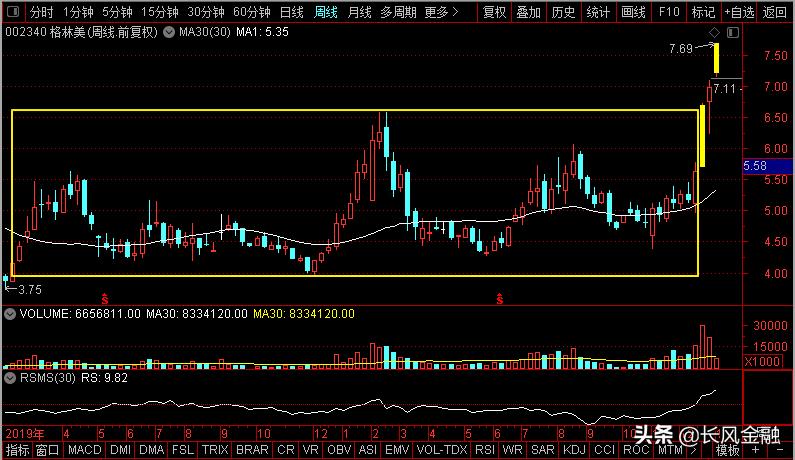Screen dimensions: 795x460
Task: Select the CR indicator
Action: tap(285, 450)
